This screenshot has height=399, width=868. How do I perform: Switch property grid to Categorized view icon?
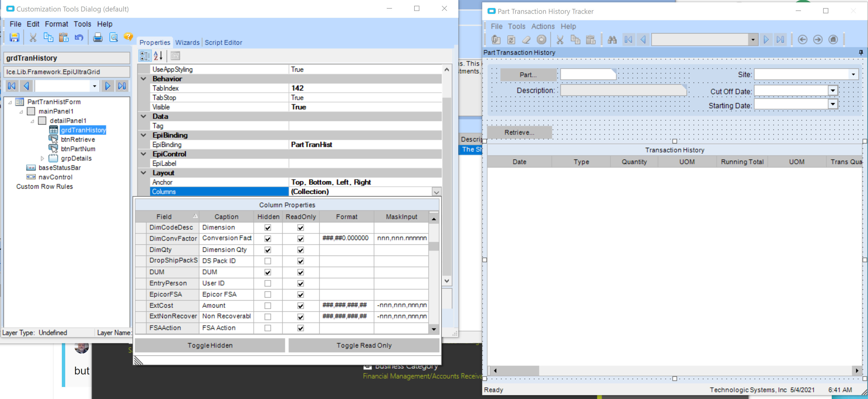coord(145,56)
